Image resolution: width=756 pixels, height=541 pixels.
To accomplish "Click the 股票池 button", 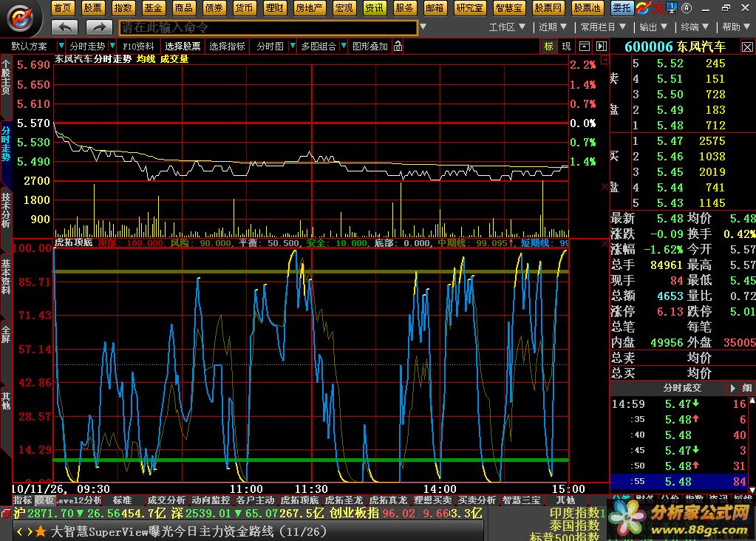I will [587, 7].
